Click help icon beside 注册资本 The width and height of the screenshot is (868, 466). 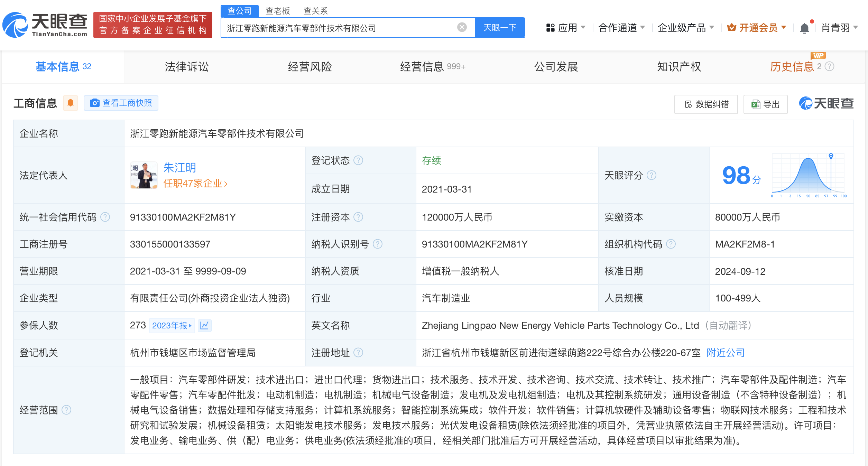[359, 217]
